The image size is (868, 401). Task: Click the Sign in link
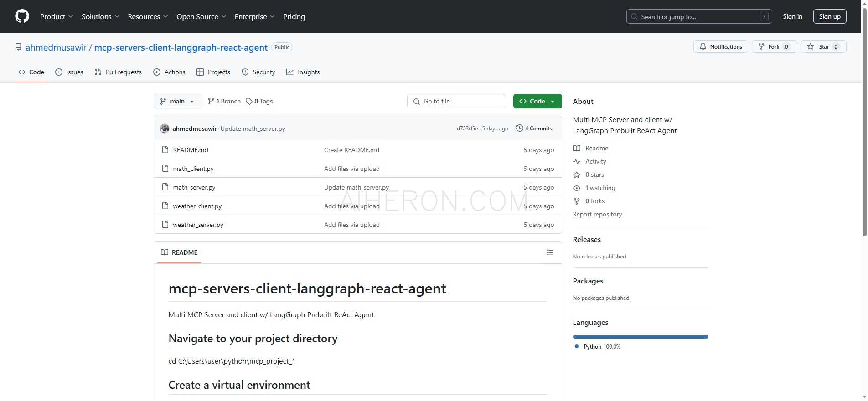(792, 16)
